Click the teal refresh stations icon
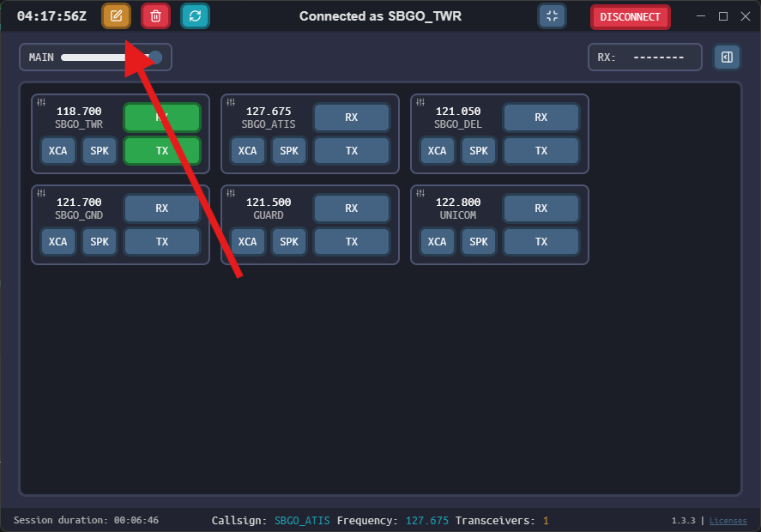Image resolution: width=761 pixels, height=532 pixels. [x=195, y=16]
